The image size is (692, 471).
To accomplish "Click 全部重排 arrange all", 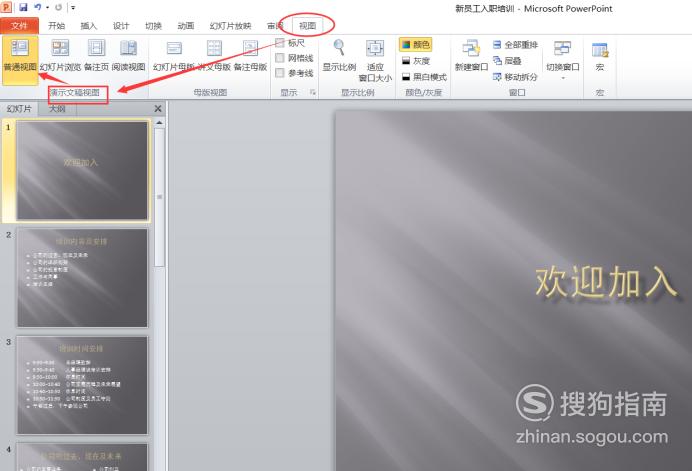I will click(515, 45).
